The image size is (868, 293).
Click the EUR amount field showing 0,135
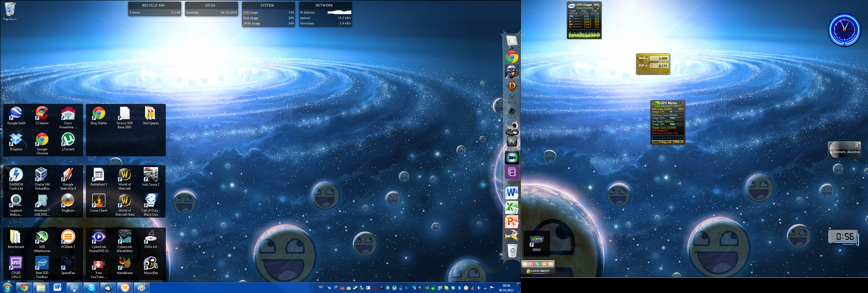point(659,66)
